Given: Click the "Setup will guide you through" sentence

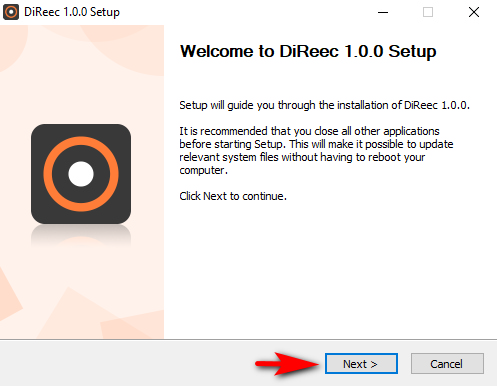Looking at the screenshot, I should [x=324, y=105].
